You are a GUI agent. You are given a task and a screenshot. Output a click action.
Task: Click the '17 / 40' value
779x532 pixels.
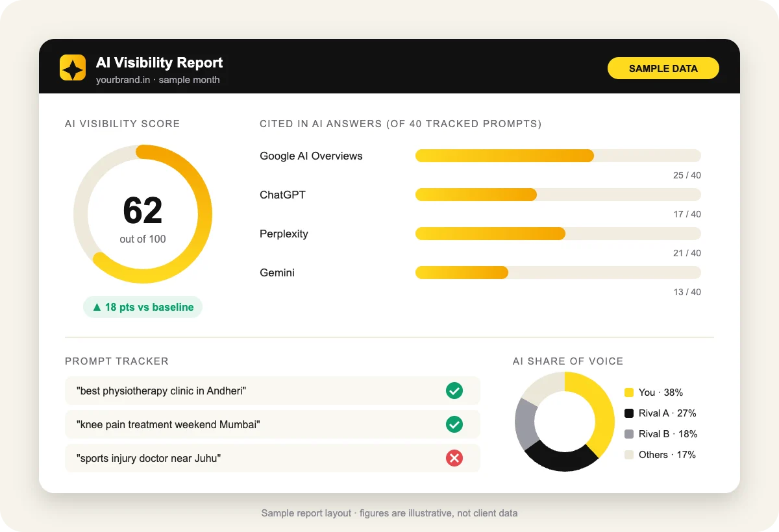point(687,214)
